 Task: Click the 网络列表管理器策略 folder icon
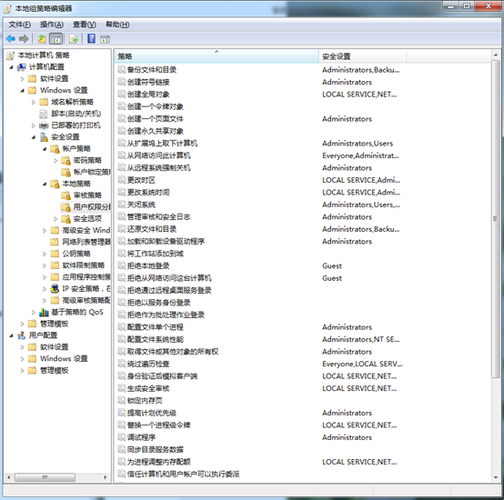[x=55, y=242]
